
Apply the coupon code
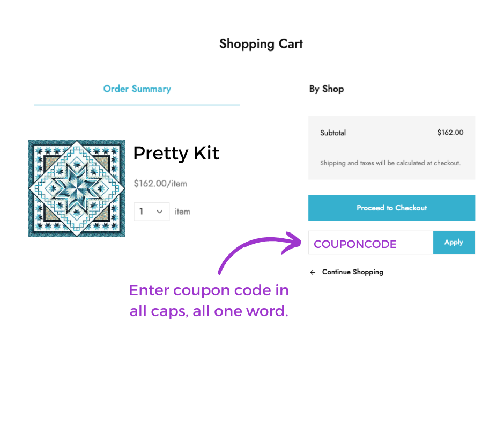pyautogui.click(x=454, y=243)
